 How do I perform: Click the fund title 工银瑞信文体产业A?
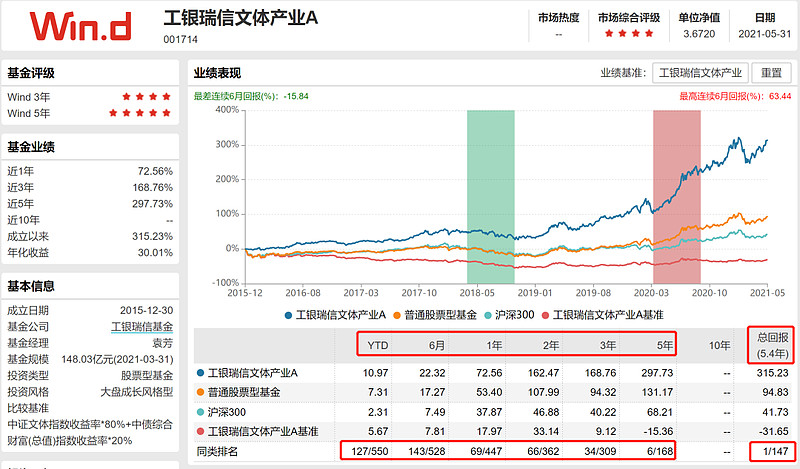click(x=240, y=18)
